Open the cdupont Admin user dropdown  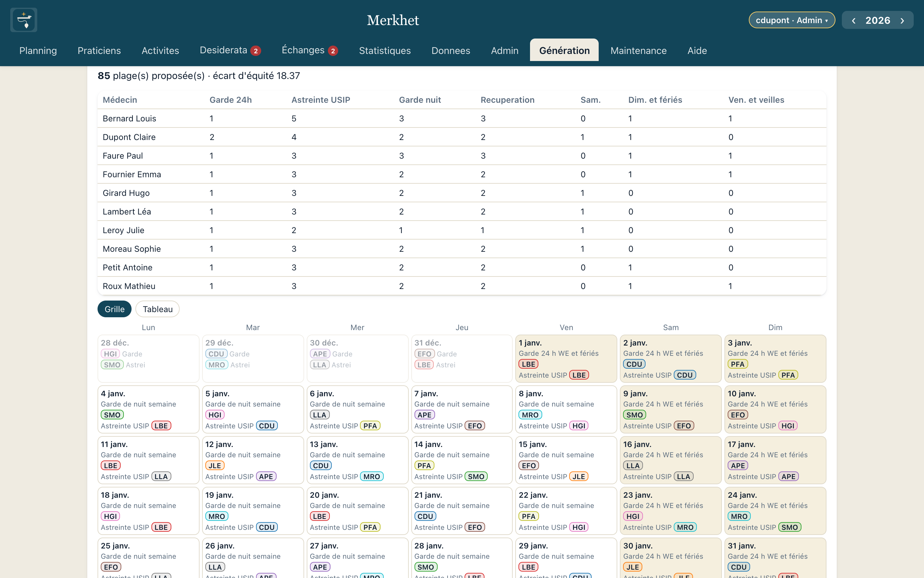[791, 20]
